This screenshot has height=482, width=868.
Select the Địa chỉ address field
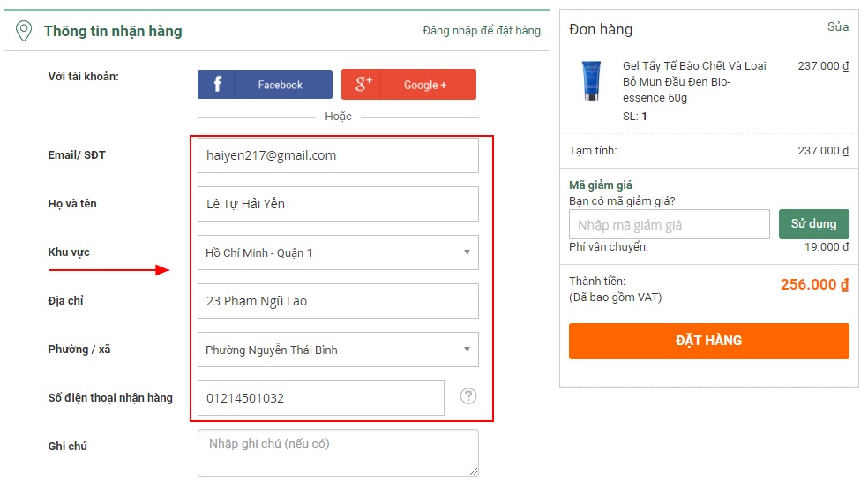(338, 301)
